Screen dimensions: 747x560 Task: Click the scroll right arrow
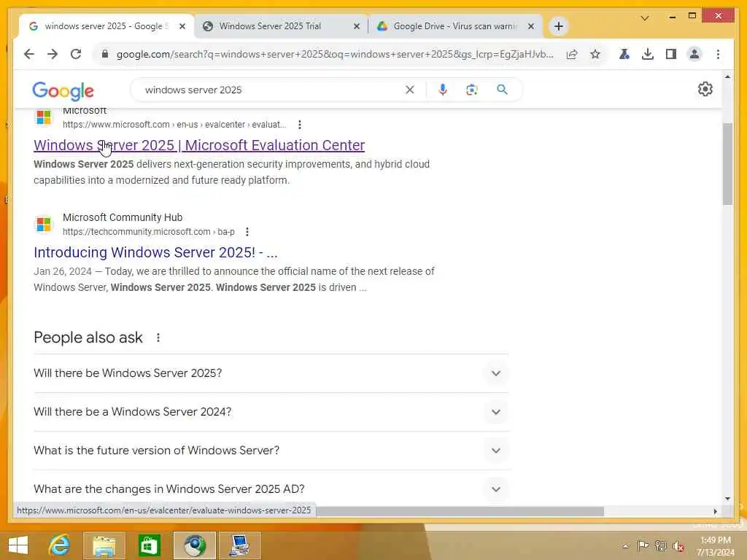[715, 511]
